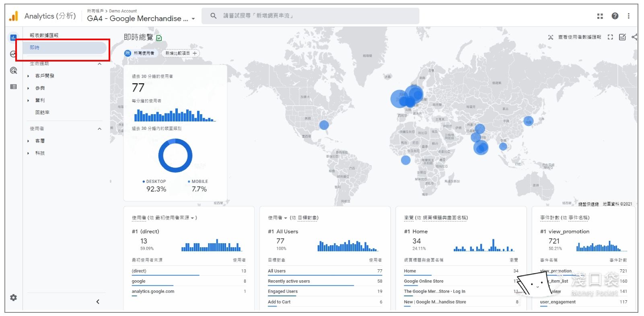Screen dimensions: 644x316
Task: Open the Reports bar-chart icon in sidebar
Action: coord(13,37)
